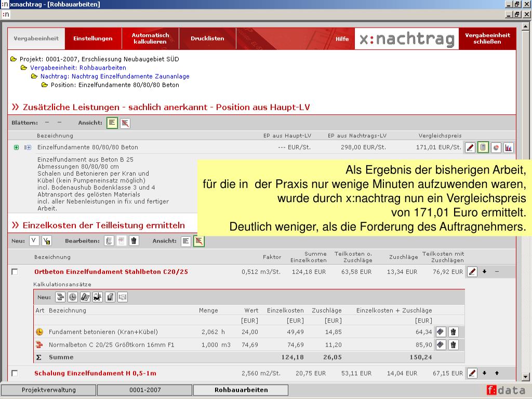Click the fifth Neu icon in Kalkulationsansätze

pyautogui.click(x=110, y=297)
